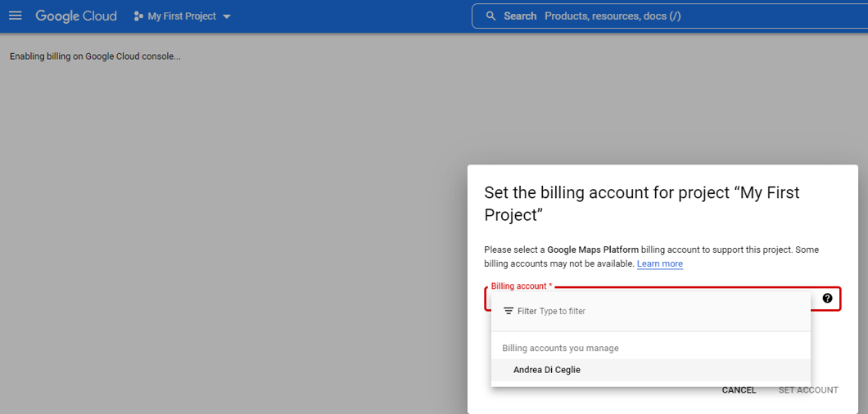The width and height of the screenshot is (868, 414).
Task: Click the Enabling billing on Google Cloud console text
Action: pyautogui.click(x=95, y=56)
